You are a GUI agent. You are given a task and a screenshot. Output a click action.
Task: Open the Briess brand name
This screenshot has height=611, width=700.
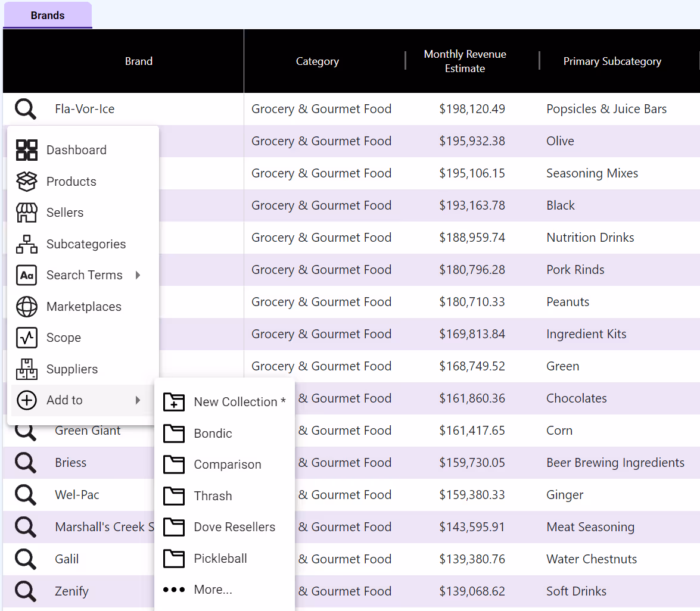pos(70,463)
